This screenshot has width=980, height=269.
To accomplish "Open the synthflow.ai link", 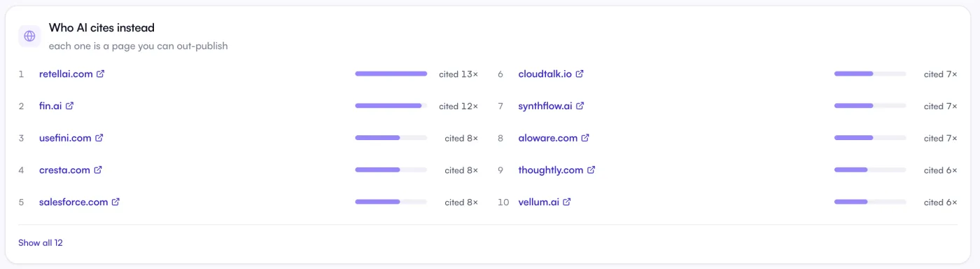I will click(x=545, y=106).
